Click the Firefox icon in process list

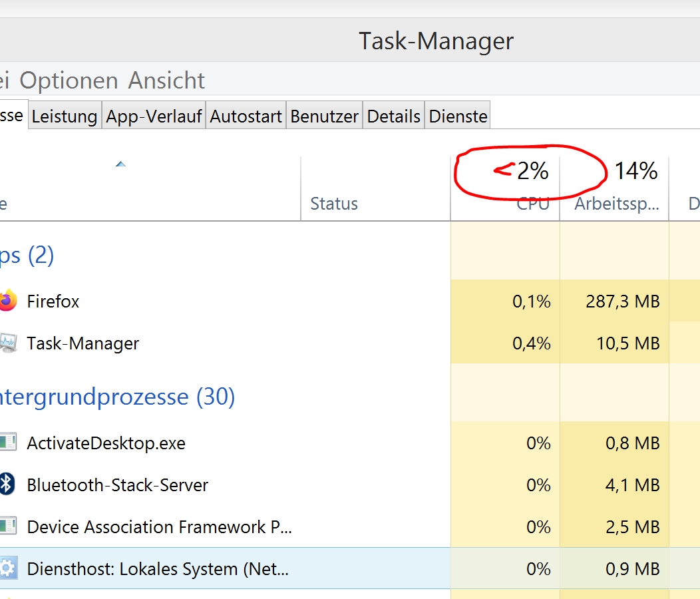pos(7,301)
